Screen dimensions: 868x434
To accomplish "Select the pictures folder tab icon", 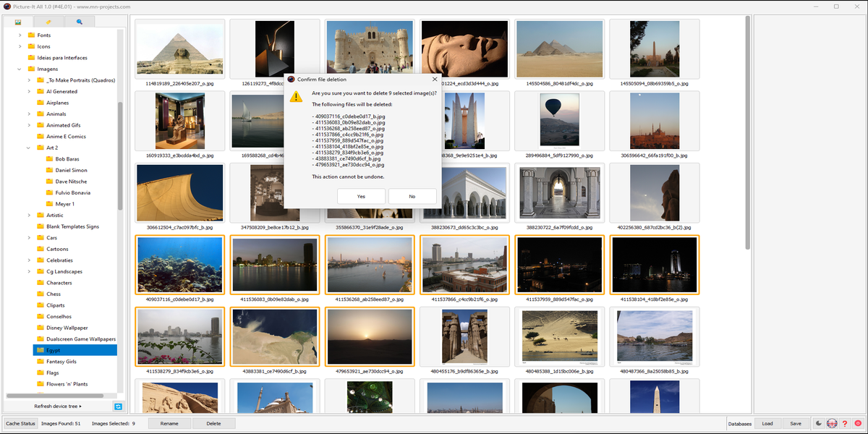I will tap(17, 22).
